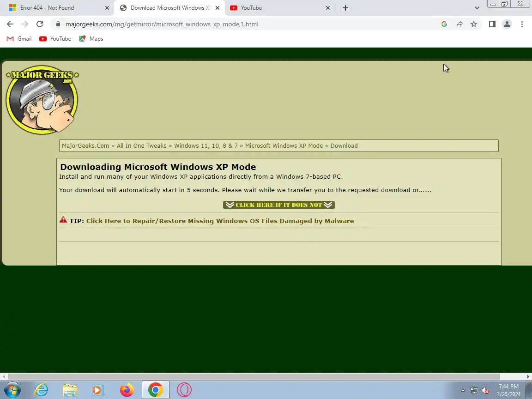This screenshot has height=399, width=532.
Task: Click the Chrome taskbar icon
Action: point(155,390)
